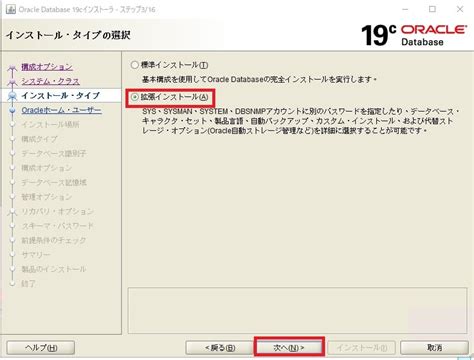Click the Oracle installer title bar icon
The width and height of the screenshot is (474, 360).
click(11, 9)
